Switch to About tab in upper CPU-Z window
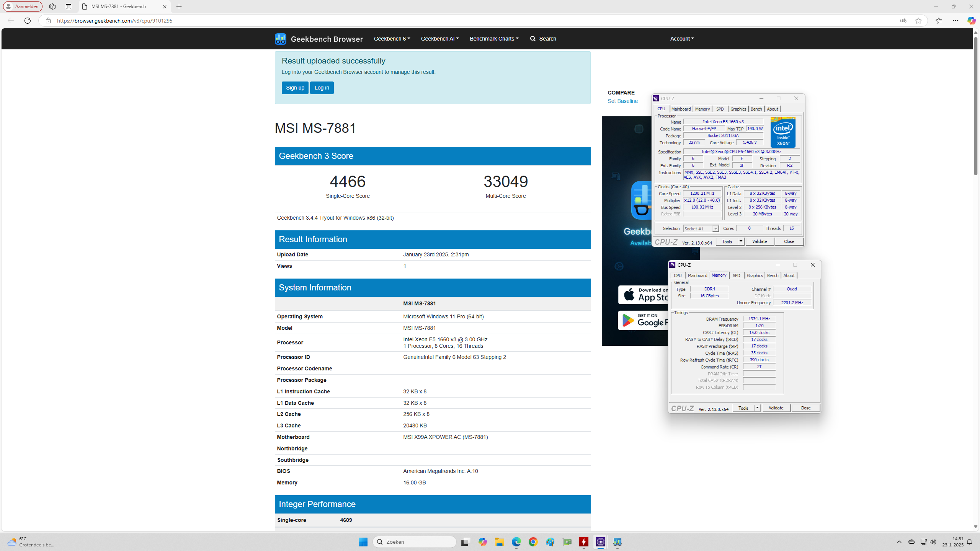Image resolution: width=980 pixels, height=551 pixels. [773, 109]
